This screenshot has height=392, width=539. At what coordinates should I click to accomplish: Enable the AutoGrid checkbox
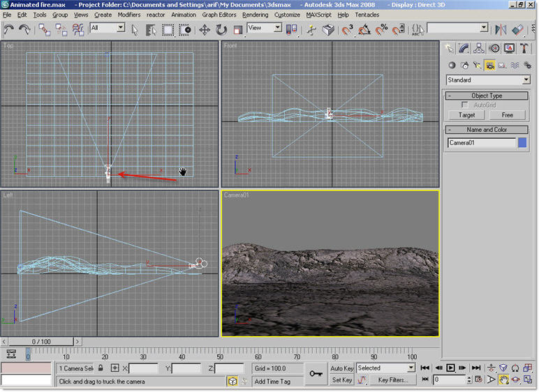pos(465,105)
